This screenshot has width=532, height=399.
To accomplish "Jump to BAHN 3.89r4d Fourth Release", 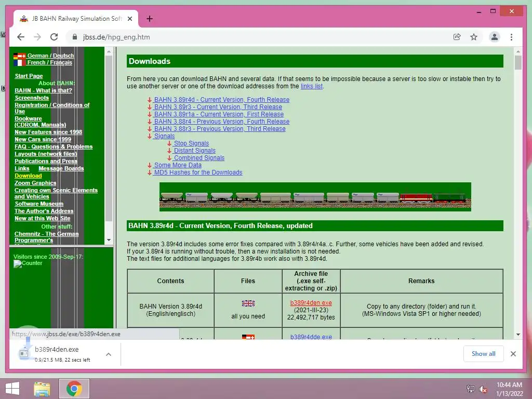I will (x=221, y=100).
